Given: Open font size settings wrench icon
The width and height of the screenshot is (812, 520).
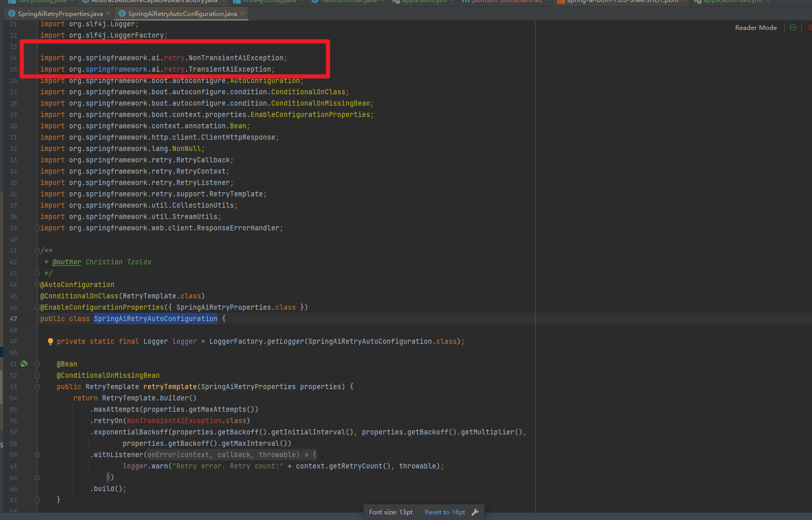Looking at the screenshot, I should click(x=475, y=512).
